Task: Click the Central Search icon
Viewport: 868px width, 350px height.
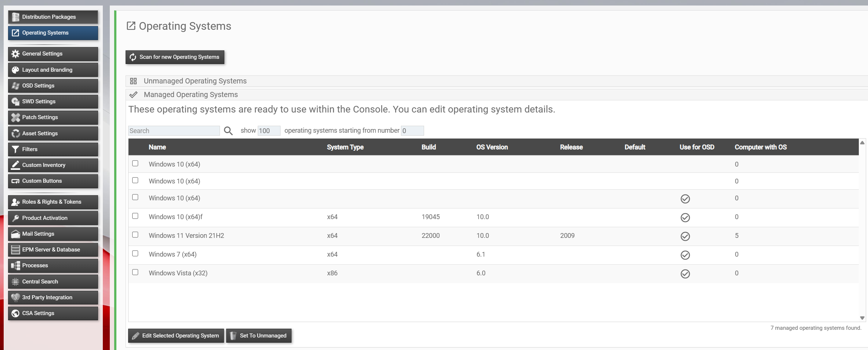Action: click(15, 282)
